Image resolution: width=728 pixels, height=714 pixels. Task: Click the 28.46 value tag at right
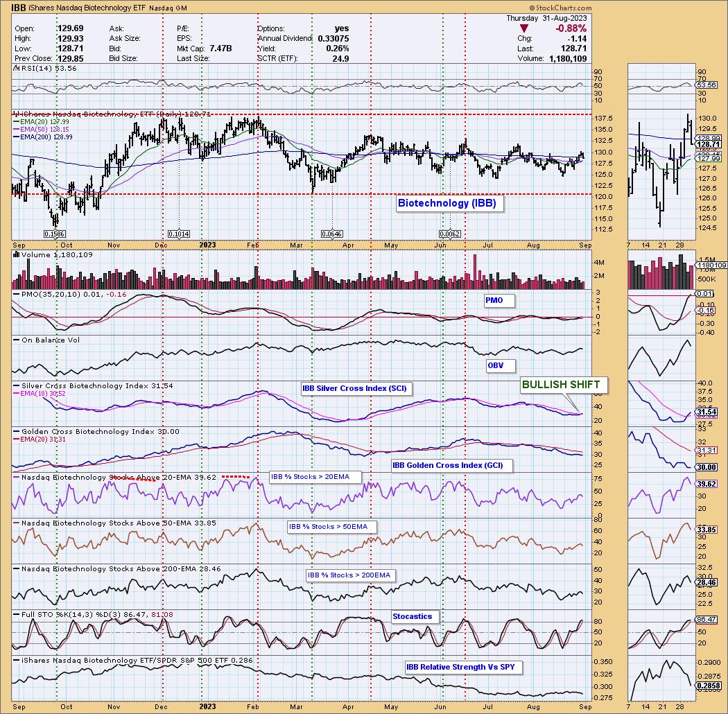click(707, 582)
